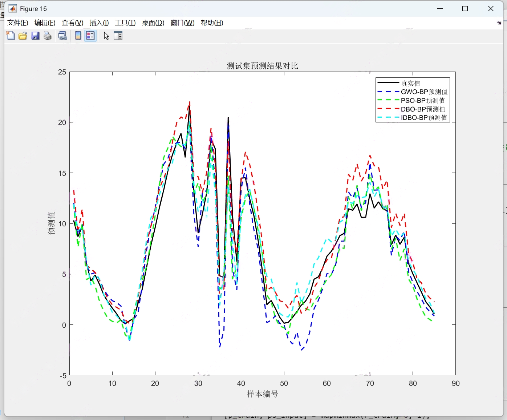Dock the figure using the menu bar arrow
Screen dimensions: 507x420
click(499, 23)
